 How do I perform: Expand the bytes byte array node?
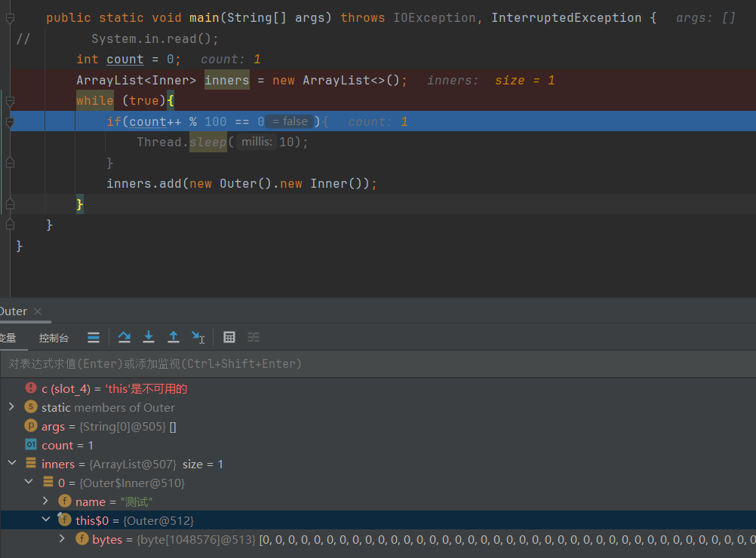pos(62,538)
